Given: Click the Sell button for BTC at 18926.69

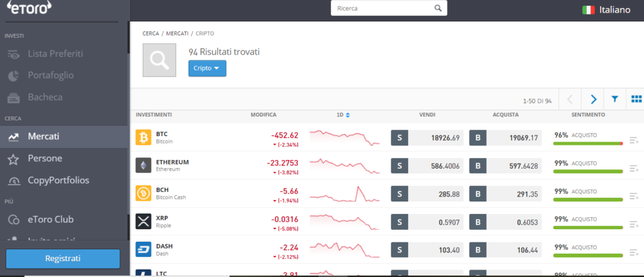Looking at the screenshot, I should pyautogui.click(x=427, y=138).
